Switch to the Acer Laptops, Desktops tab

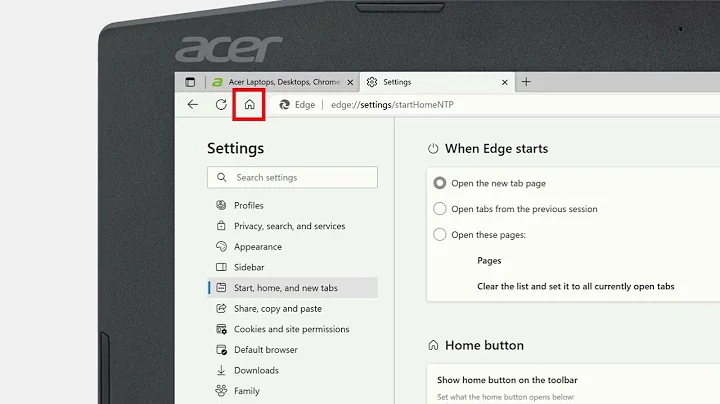(x=283, y=82)
